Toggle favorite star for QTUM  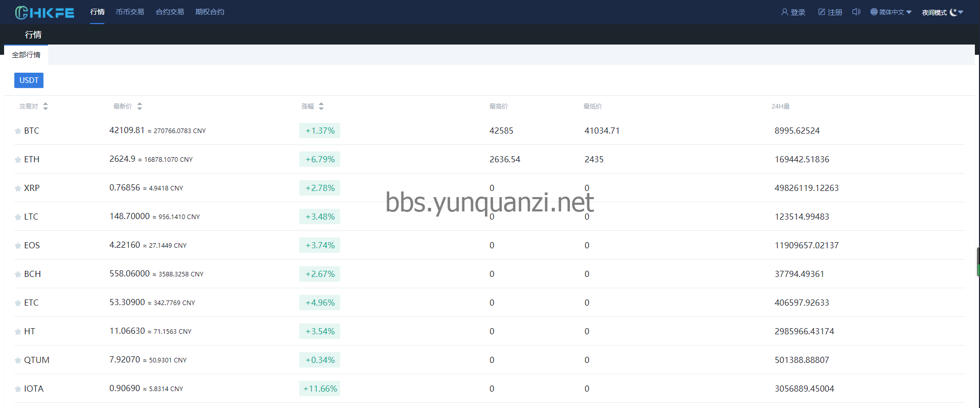pos(18,360)
